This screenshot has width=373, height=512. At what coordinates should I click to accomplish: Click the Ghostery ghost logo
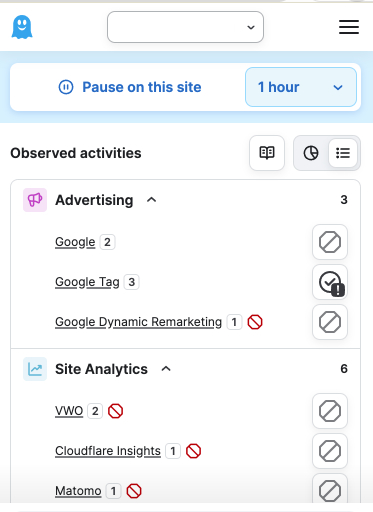tap(22, 27)
